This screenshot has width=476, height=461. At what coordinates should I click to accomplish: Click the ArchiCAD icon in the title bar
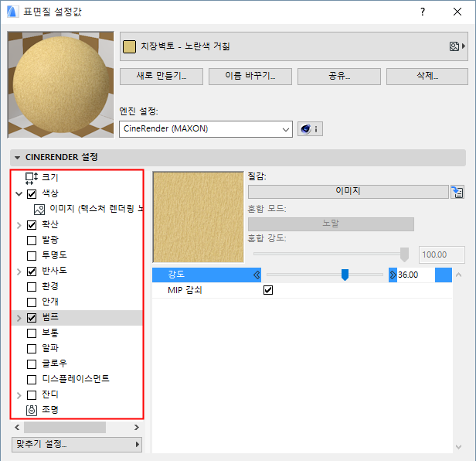[12, 12]
